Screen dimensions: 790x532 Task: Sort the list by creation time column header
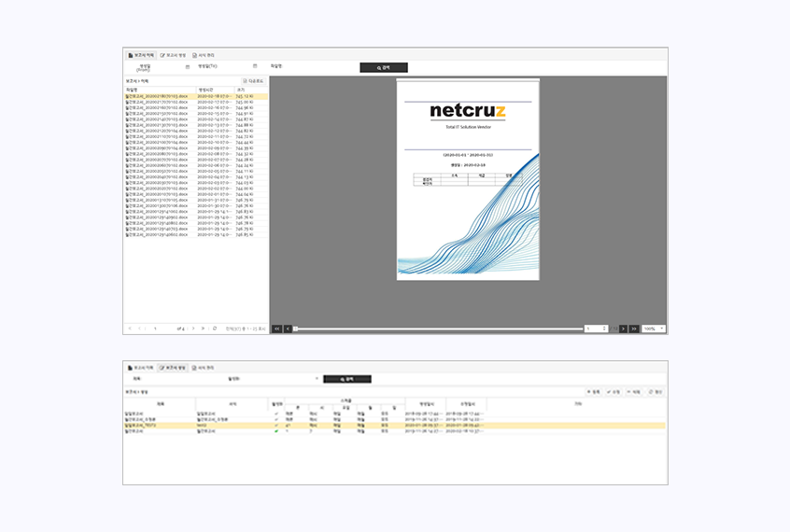click(x=215, y=90)
